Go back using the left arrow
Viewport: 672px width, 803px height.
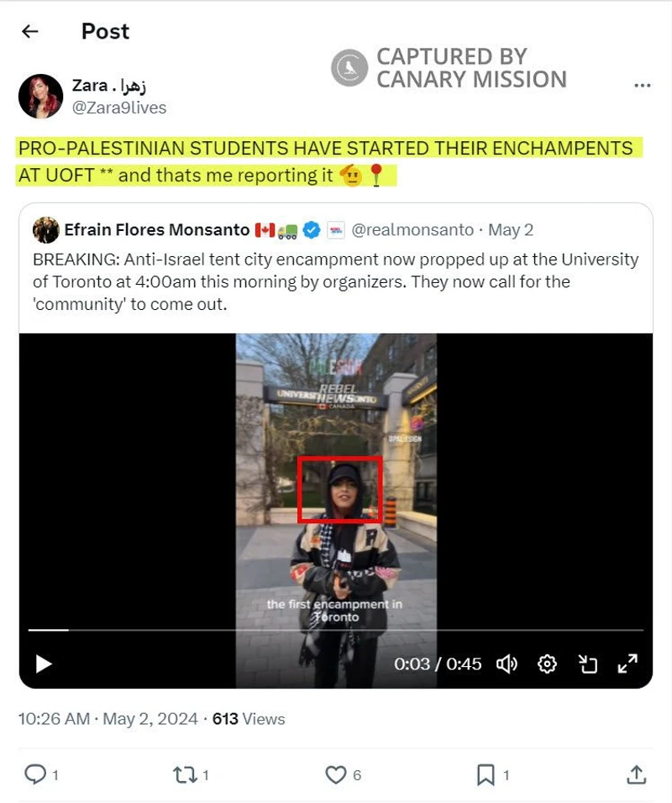pyautogui.click(x=30, y=32)
